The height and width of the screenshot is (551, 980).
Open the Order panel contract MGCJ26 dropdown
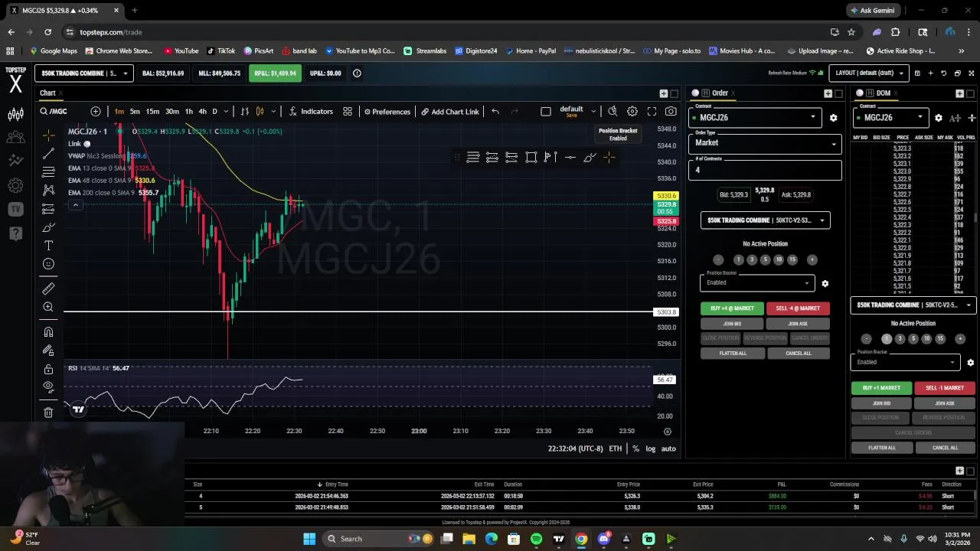(x=754, y=118)
